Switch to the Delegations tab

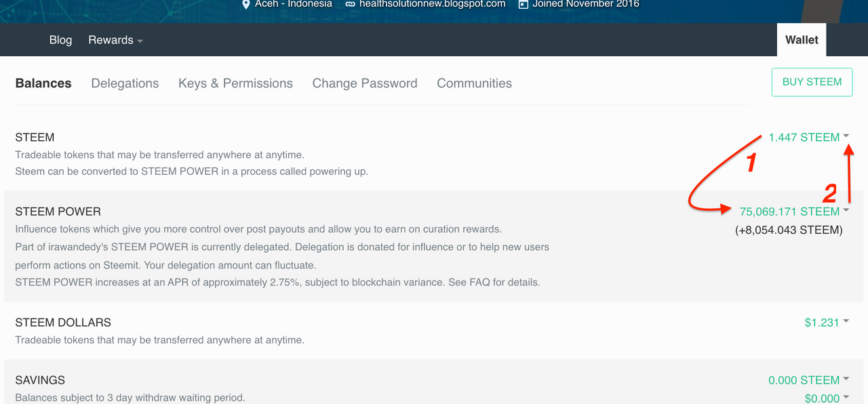point(125,83)
